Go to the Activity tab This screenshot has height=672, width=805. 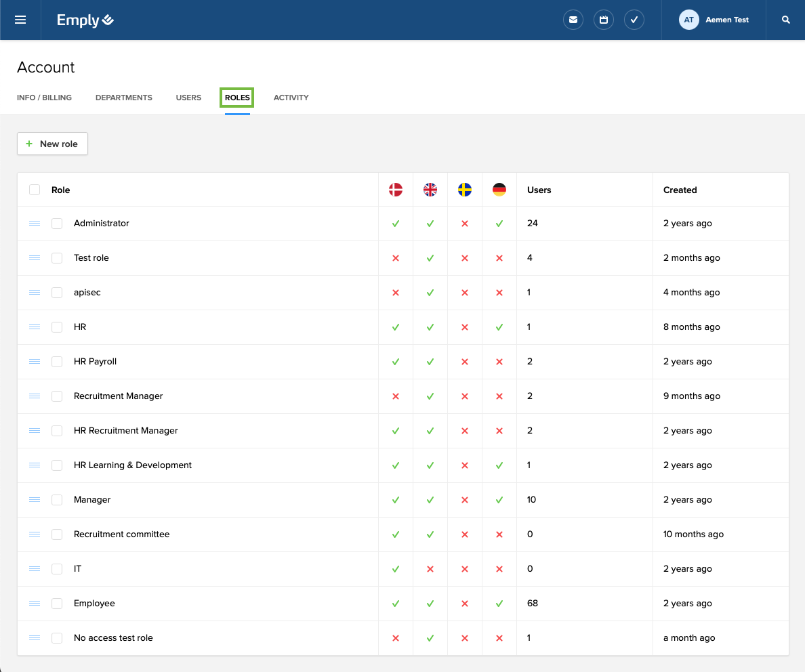coord(291,98)
